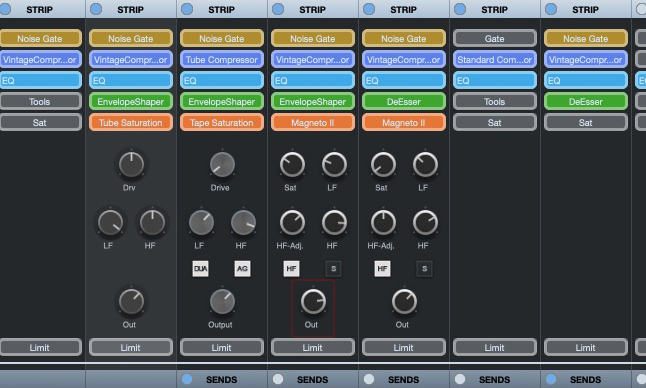Click HF knob above the AG button
The height and width of the screenshot is (388, 646).
click(x=243, y=223)
